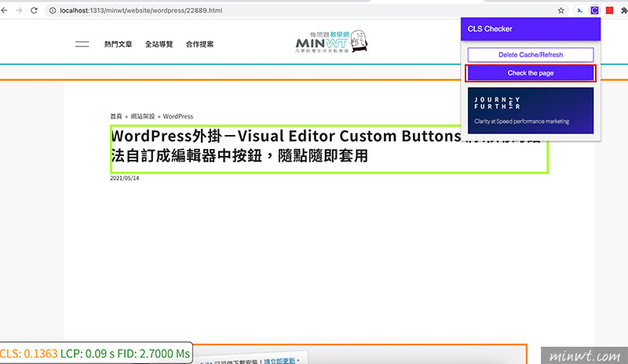Click the blue arrow extension icon

[579, 10]
